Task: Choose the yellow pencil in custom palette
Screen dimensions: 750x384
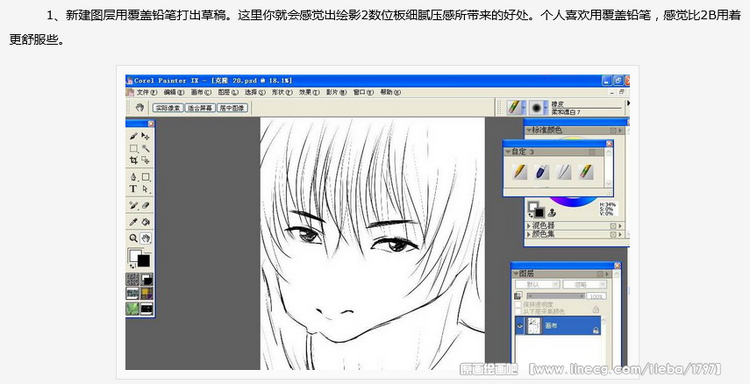Action: [519, 172]
